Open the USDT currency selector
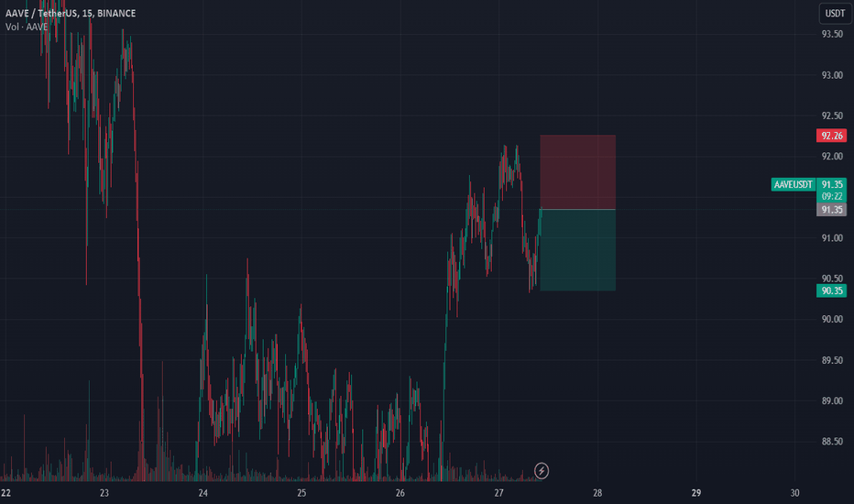854x504 pixels. [x=835, y=14]
